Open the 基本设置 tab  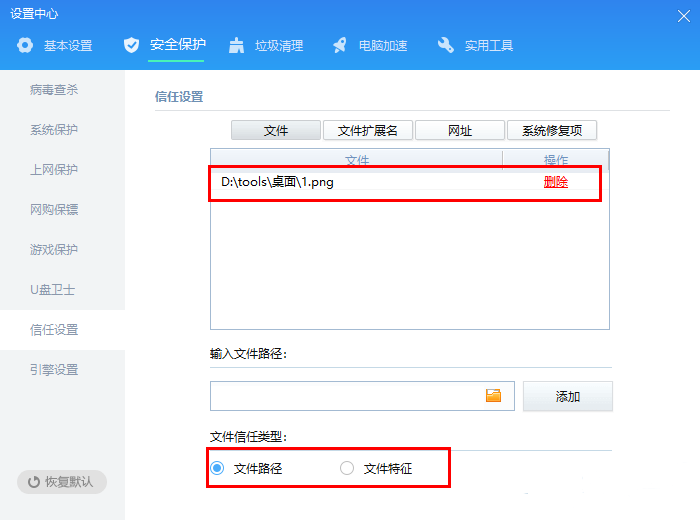pyautogui.click(x=54, y=45)
